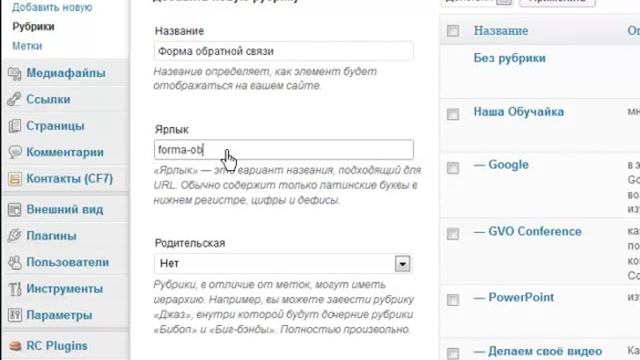Open the Родительская dropdown arrow
640x360 pixels.
pyautogui.click(x=402, y=264)
